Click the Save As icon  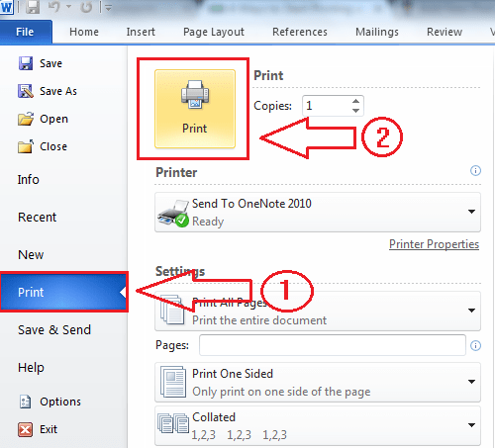coord(26,91)
